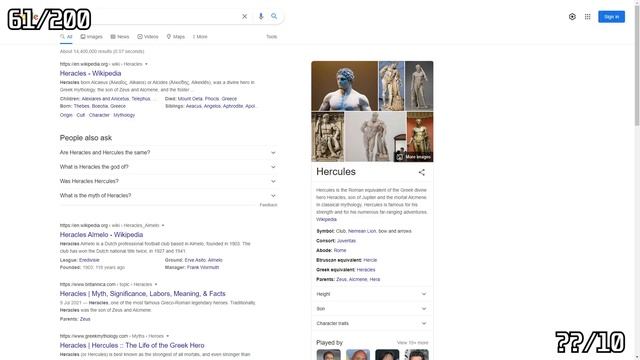This screenshot has width=640, height=360.
Task: Select the All results tab
Action: click(x=66, y=37)
